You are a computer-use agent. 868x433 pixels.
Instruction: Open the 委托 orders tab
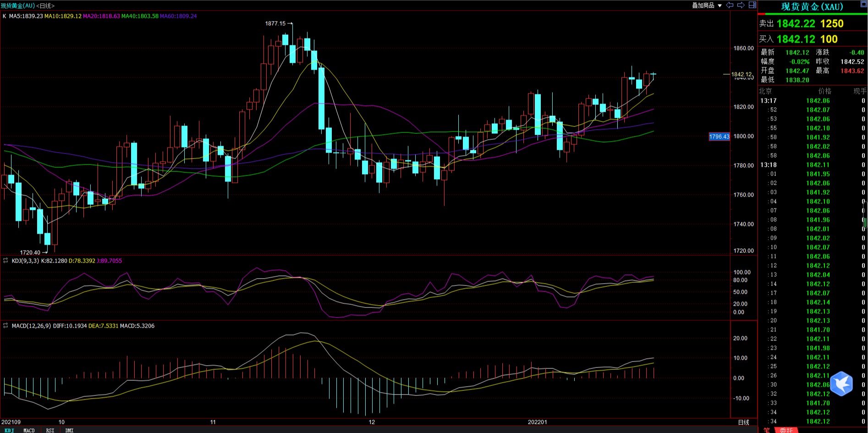[786, 430]
